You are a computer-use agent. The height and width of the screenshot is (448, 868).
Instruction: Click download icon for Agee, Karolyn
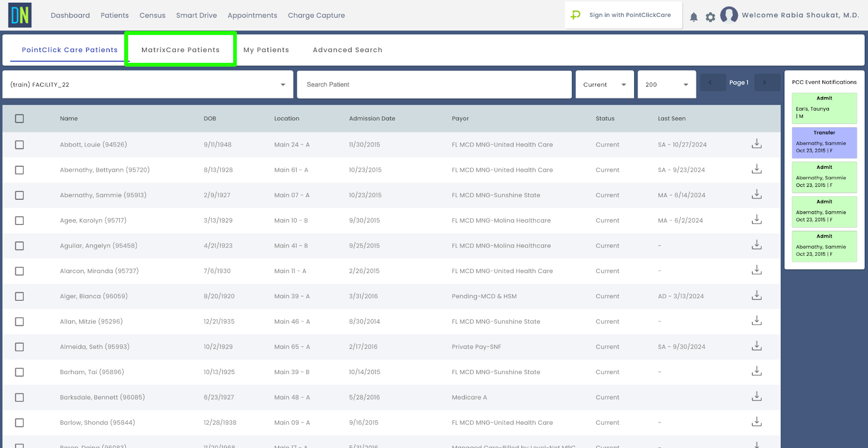[756, 220]
